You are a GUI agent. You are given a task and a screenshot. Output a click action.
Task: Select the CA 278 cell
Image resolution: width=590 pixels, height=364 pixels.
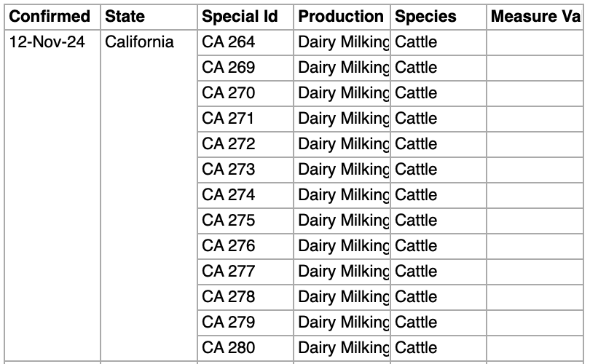point(229,297)
